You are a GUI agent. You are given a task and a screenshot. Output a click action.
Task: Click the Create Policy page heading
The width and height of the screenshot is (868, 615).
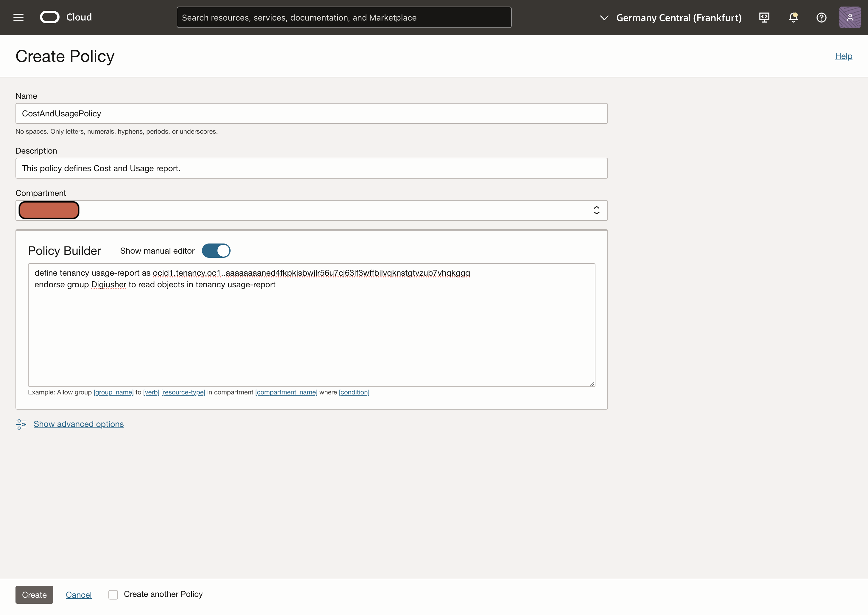(65, 57)
